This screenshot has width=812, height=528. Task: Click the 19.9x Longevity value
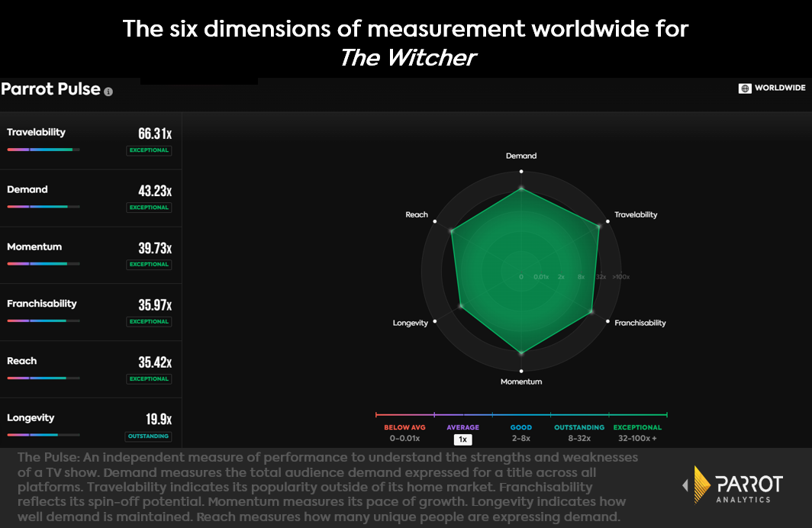click(x=159, y=420)
